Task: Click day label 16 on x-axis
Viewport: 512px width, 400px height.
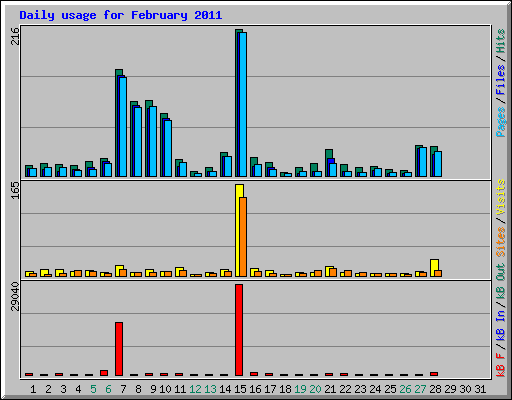Action: (255, 389)
